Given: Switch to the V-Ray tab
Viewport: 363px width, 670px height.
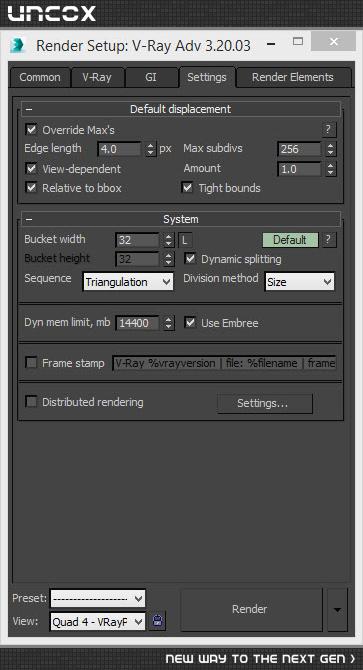Looking at the screenshot, I should 97,77.
